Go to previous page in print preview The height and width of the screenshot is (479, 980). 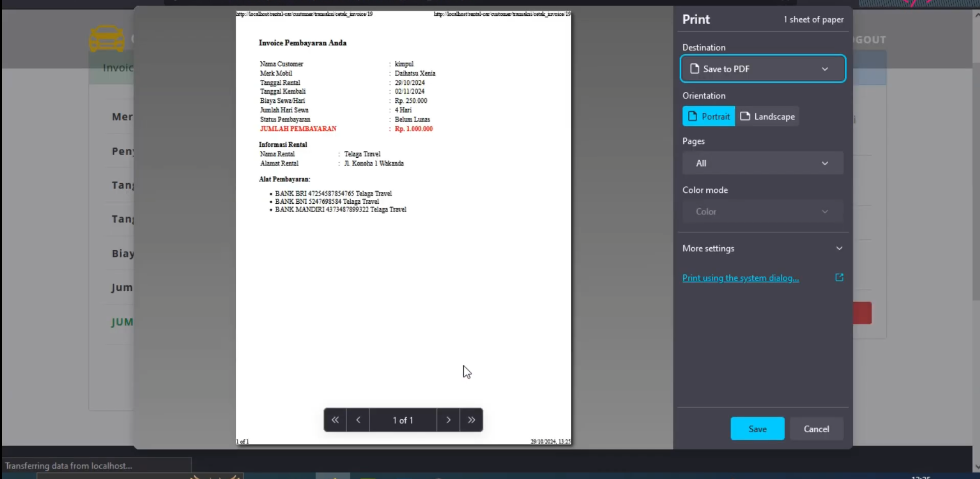358,420
